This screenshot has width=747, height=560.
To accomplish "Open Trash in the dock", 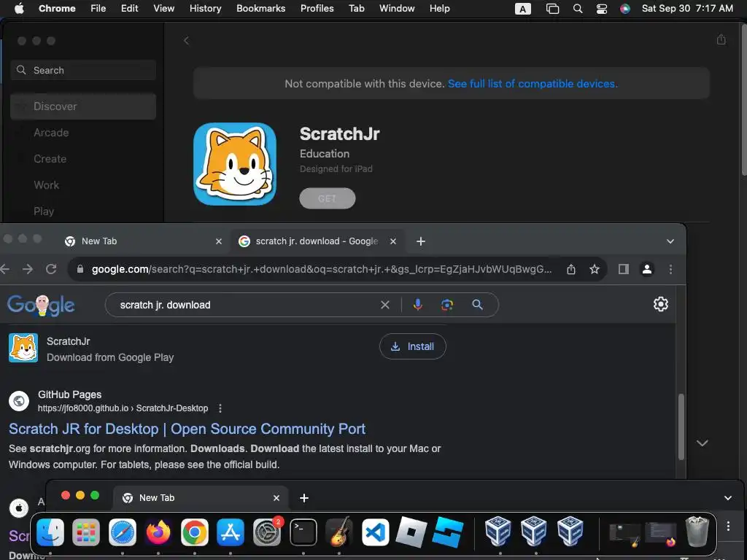I will pyautogui.click(x=697, y=532).
